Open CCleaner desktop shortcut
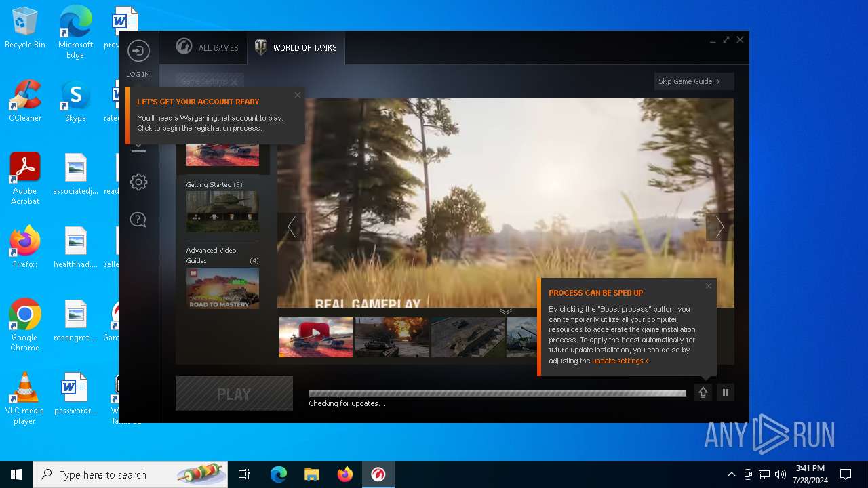Viewport: 868px width, 488px height. 25,102
